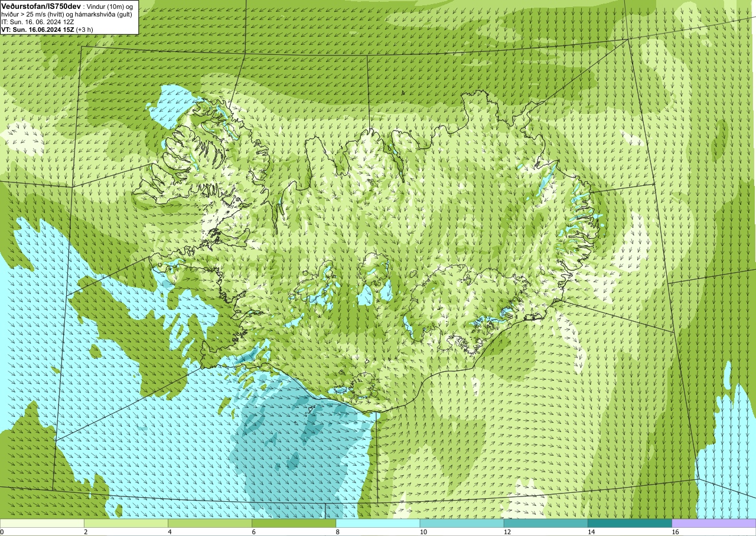The width and height of the screenshot is (756, 536).
Task: Select the 6–8 m/s dark green legend swatch
Action: (x=294, y=523)
